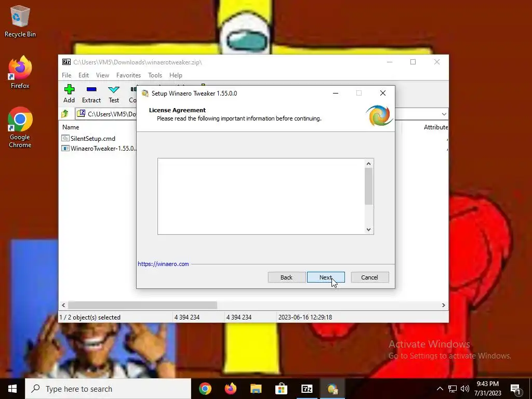Click the license text scroll-down arrow
The height and width of the screenshot is (399, 532).
click(x=369, y=230)
